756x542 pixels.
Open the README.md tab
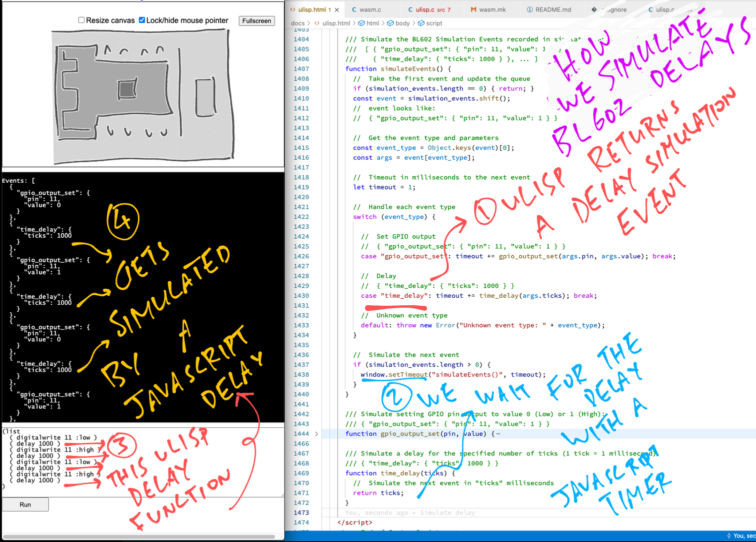552,10
